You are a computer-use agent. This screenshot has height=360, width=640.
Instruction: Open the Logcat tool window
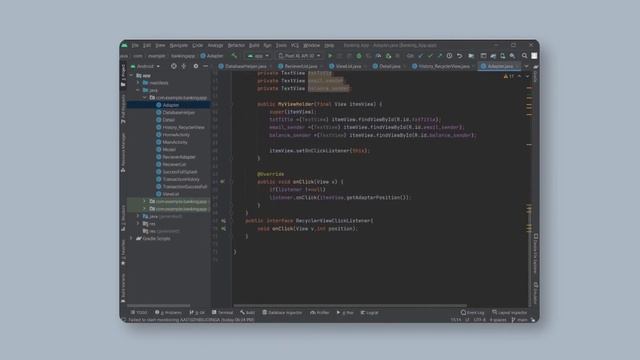click(370, 313)
